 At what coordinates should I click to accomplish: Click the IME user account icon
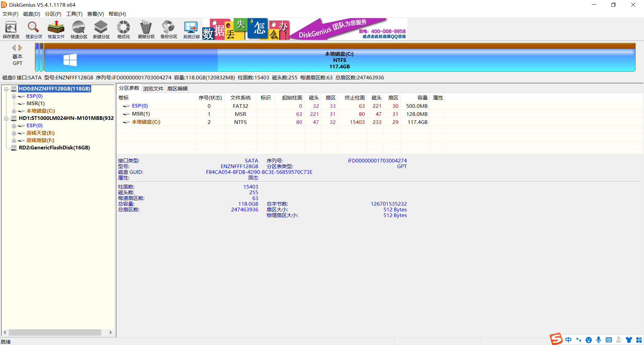(619, 340)
